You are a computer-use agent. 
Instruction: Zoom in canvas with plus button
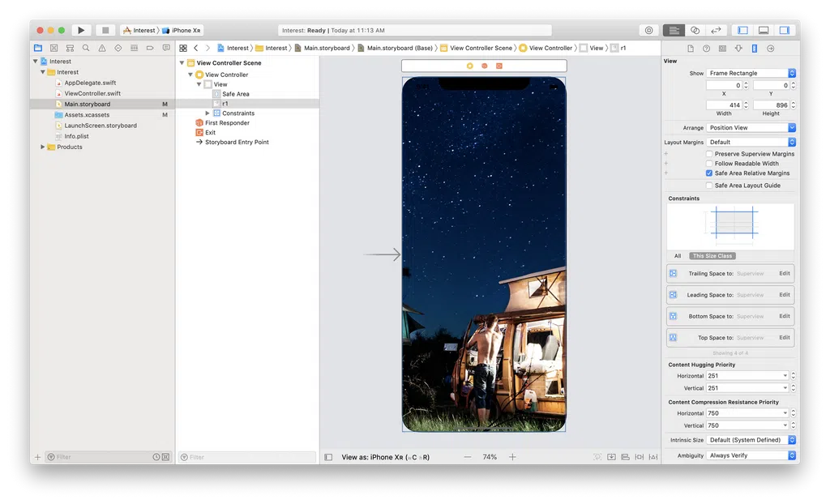pyautogui.click(x=512, y=457)
